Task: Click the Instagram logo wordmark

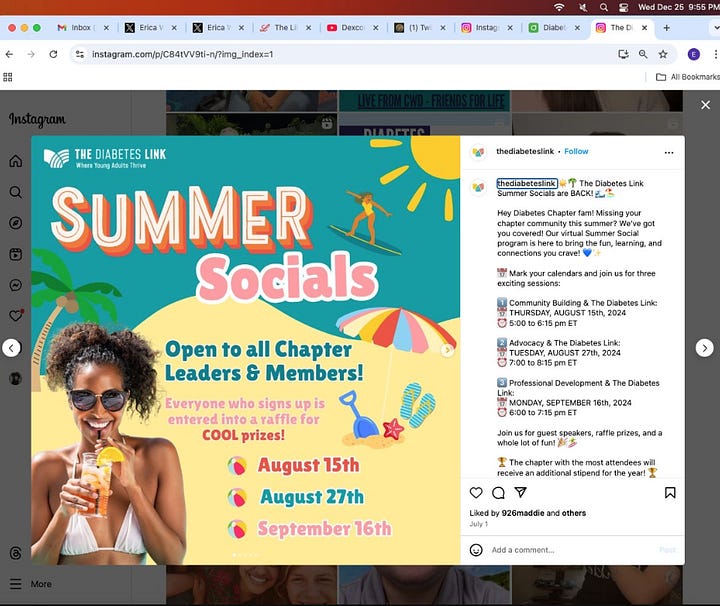Action: pyautogui.click(x=37, y=119)
